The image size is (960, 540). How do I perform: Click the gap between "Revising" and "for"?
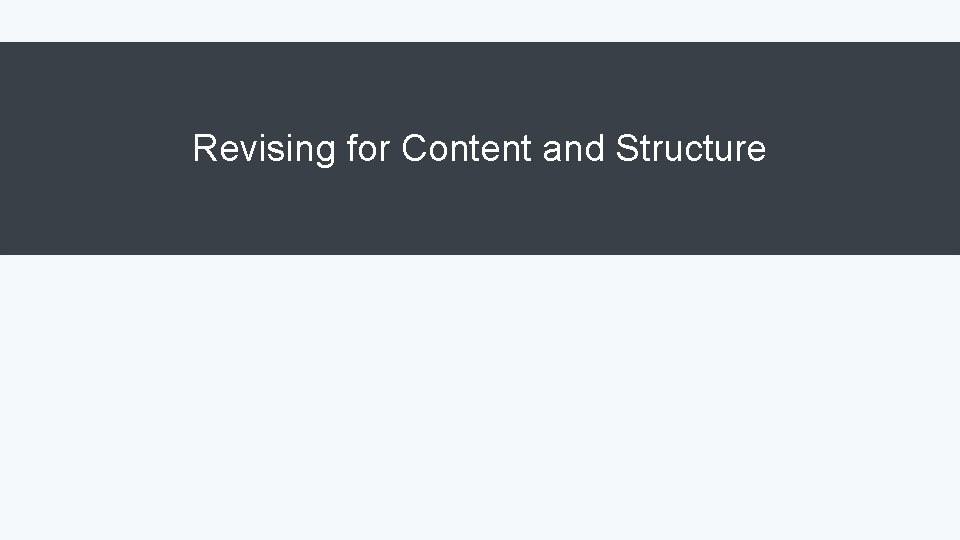[x=341, y=149]
